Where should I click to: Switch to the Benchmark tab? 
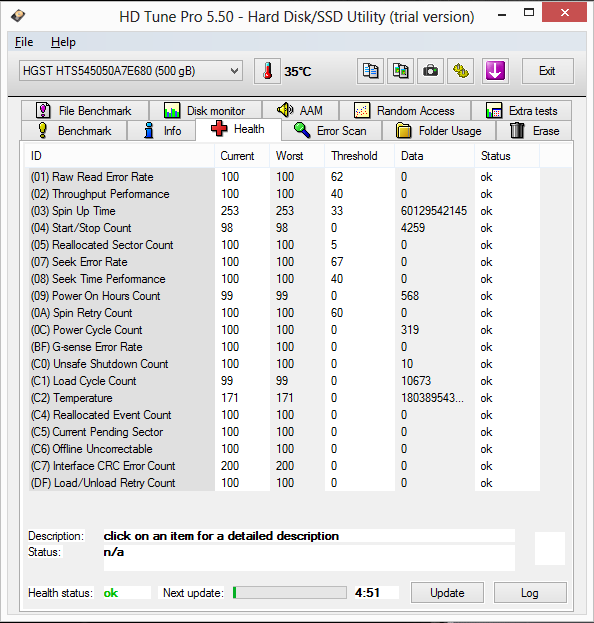coord(74,130)
